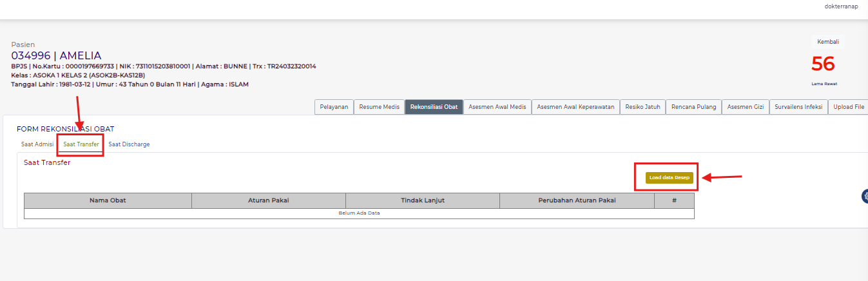Viewport: 868px width, 281px height.
Task: Switch to the Rencana Pulang tab
Action: point(693,107)
